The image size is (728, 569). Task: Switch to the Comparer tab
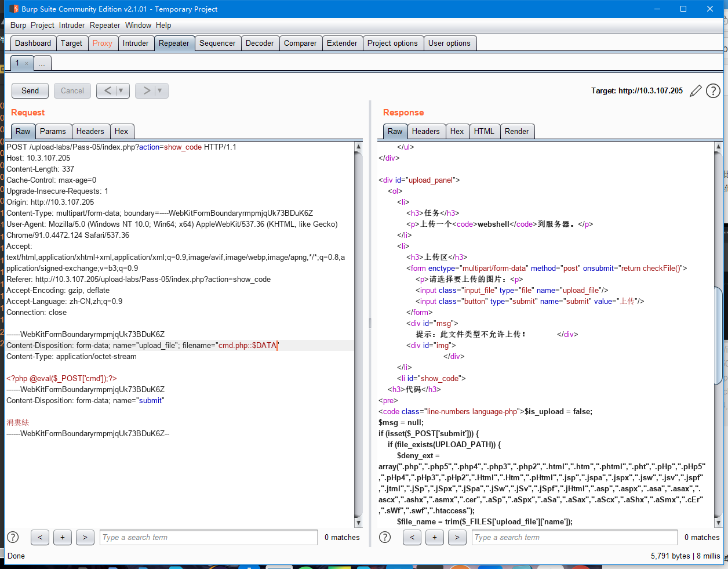(300, 43)
